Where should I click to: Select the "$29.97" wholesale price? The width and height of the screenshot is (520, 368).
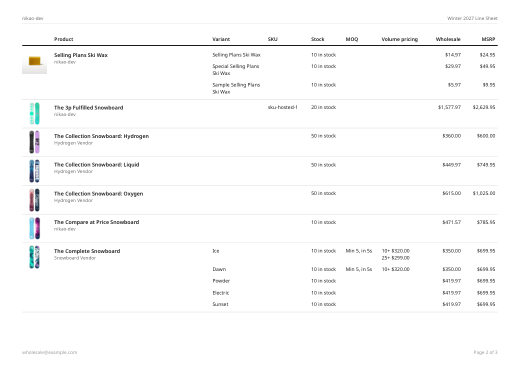[x=453, y=66]
